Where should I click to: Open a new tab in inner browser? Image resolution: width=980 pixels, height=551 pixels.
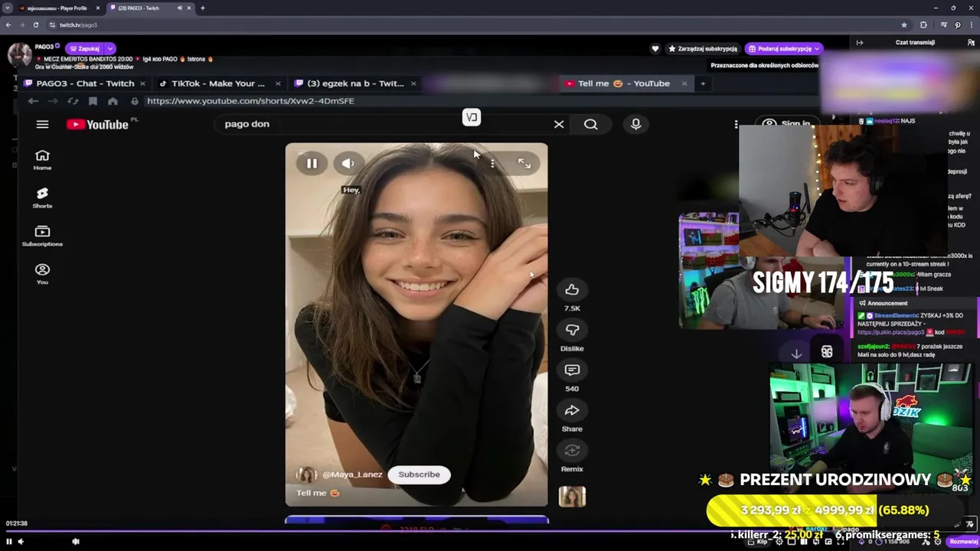pos(703,83)
